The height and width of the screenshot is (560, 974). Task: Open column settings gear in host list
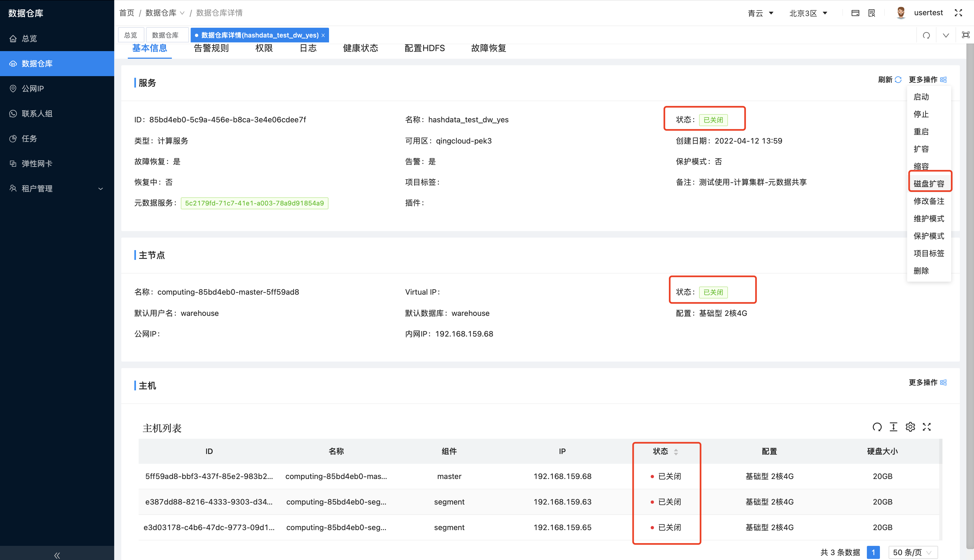910,427
